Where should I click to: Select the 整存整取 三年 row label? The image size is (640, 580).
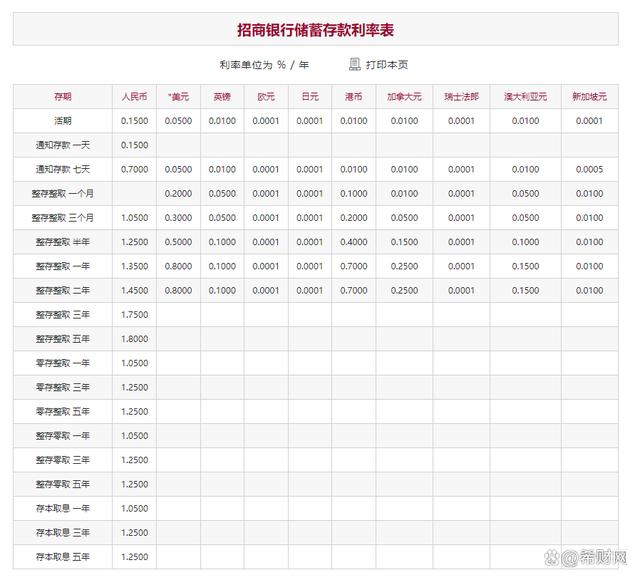tap(63, 315)
